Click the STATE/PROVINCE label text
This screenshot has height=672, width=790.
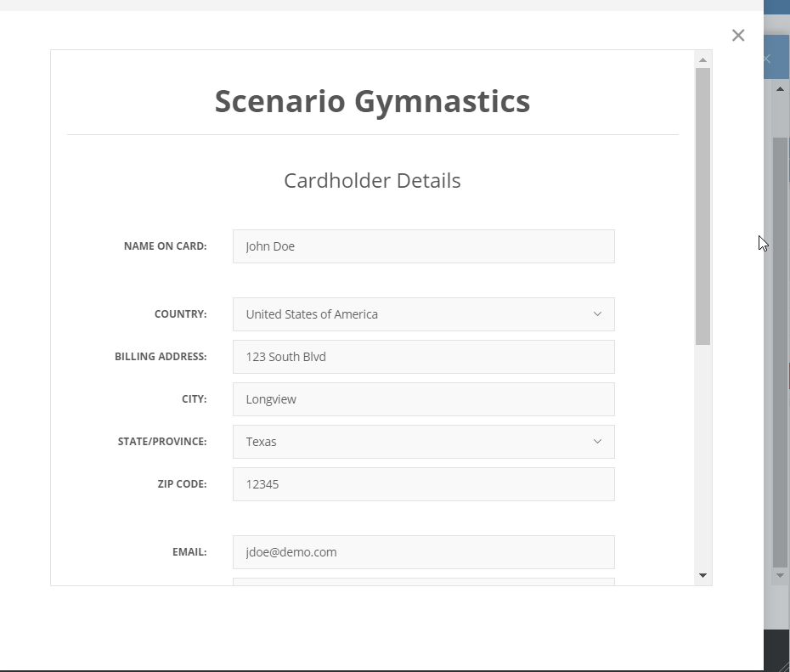(x=162, y=442)
